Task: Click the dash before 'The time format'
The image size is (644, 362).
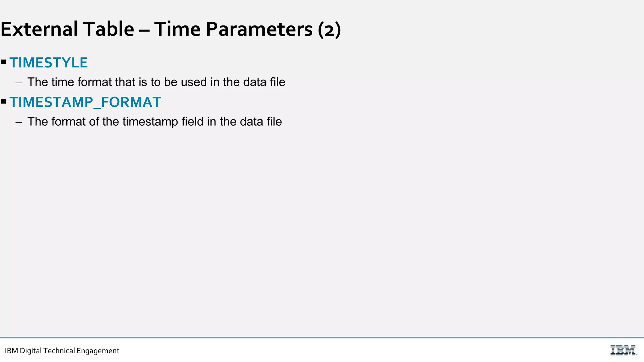Action: coord(19,83)
